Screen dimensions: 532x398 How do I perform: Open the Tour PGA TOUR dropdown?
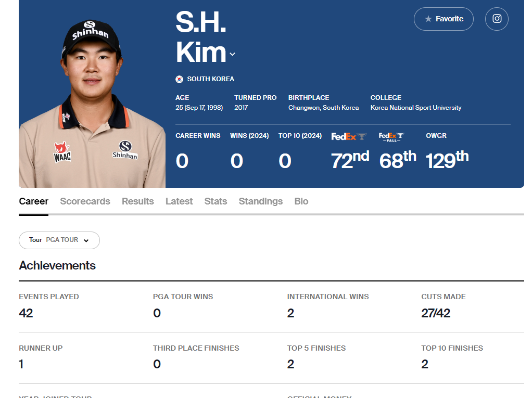[59, 240]
